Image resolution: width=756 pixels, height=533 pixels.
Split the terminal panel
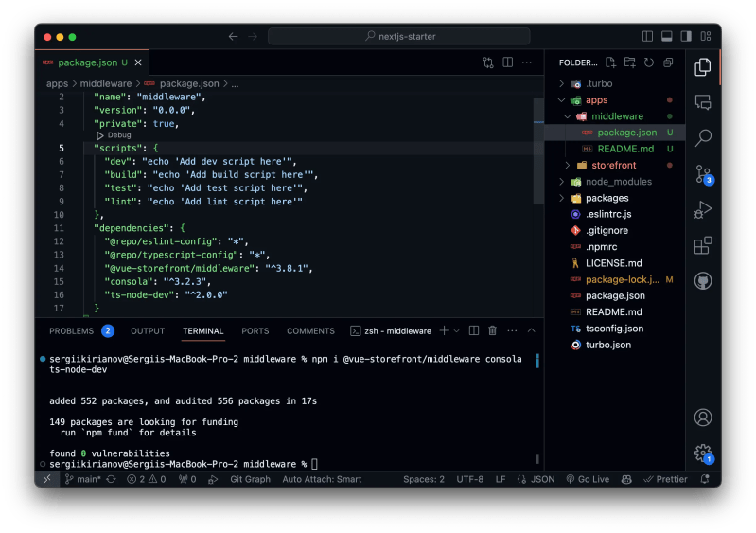point(474,330)
